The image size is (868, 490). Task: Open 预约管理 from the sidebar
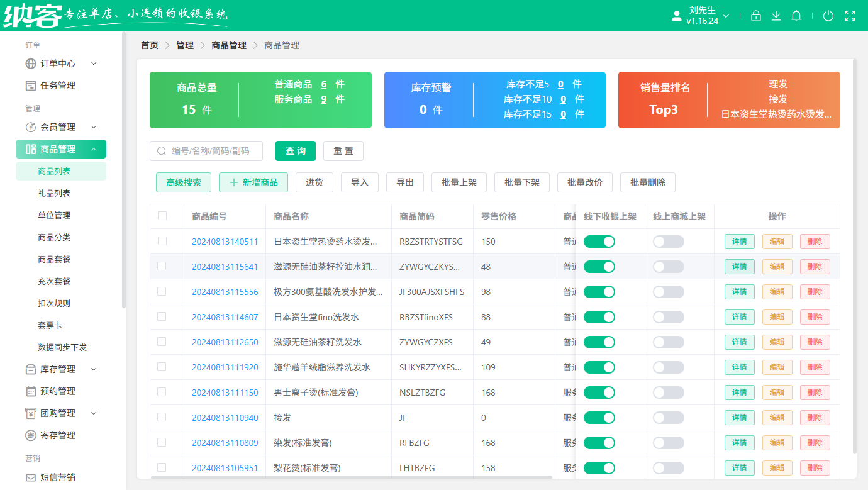tap(58, 391)
